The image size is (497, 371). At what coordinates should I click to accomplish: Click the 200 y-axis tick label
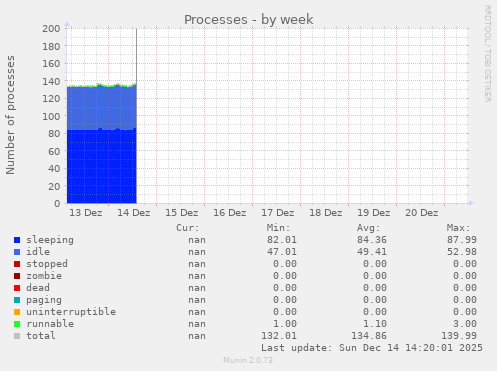click(x=51, y=29)
